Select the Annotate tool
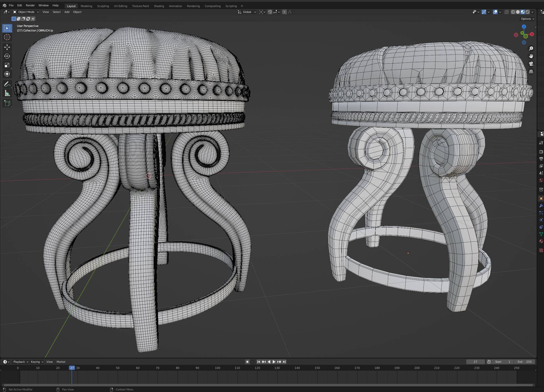Screen dimensions: 544x392 (7, 84)
